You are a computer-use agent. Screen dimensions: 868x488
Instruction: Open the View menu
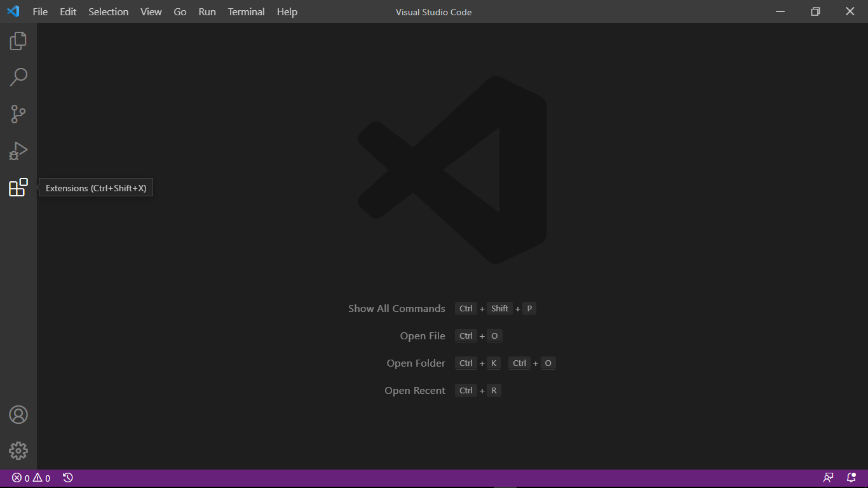pyautogui.click(x=151, y=12)
